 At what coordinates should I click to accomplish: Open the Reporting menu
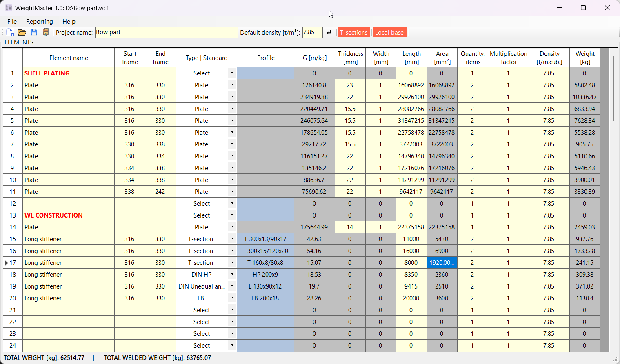click(x=39, y=22)
